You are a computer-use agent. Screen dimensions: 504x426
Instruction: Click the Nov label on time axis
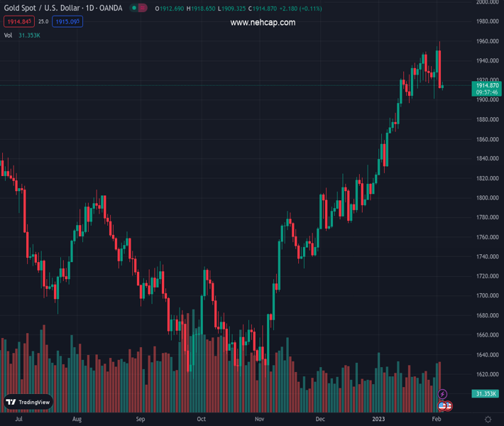click(x=259, y=420)
